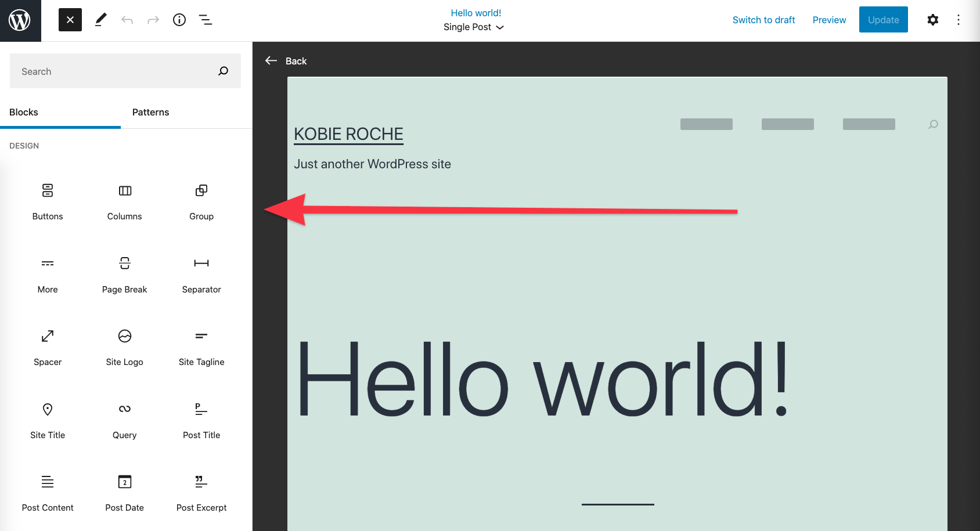Image resolution: width=980 pixels, height=531 pixels.
Task: Open the three-dot options menu
Action: (x=959, y=20)
